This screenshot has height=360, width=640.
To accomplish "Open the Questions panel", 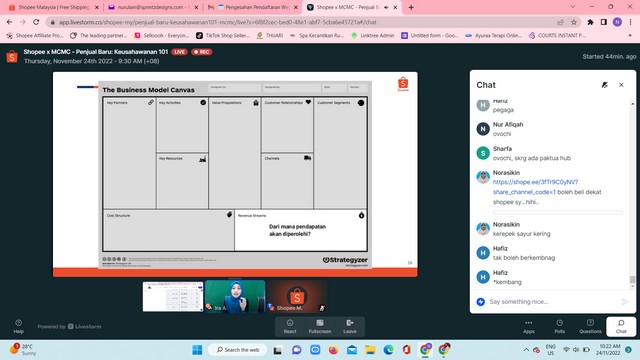I will pos(590,327).
